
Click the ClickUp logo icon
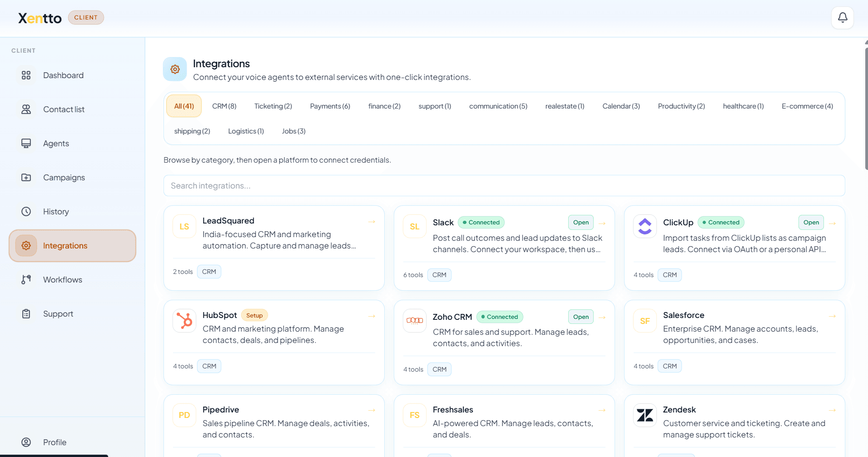coord(645,226)
